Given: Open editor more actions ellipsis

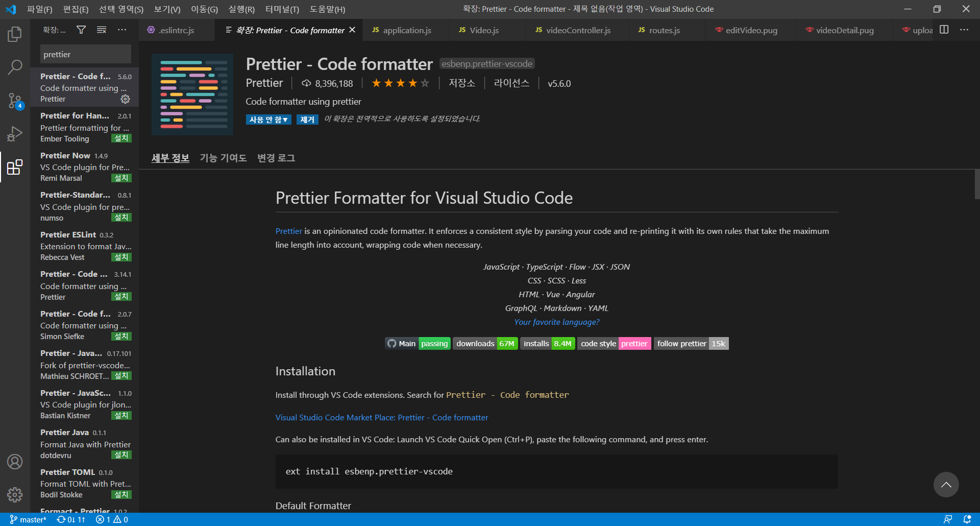Looking at the screenshot, I should pyautogui.click(x=964, y=30).
